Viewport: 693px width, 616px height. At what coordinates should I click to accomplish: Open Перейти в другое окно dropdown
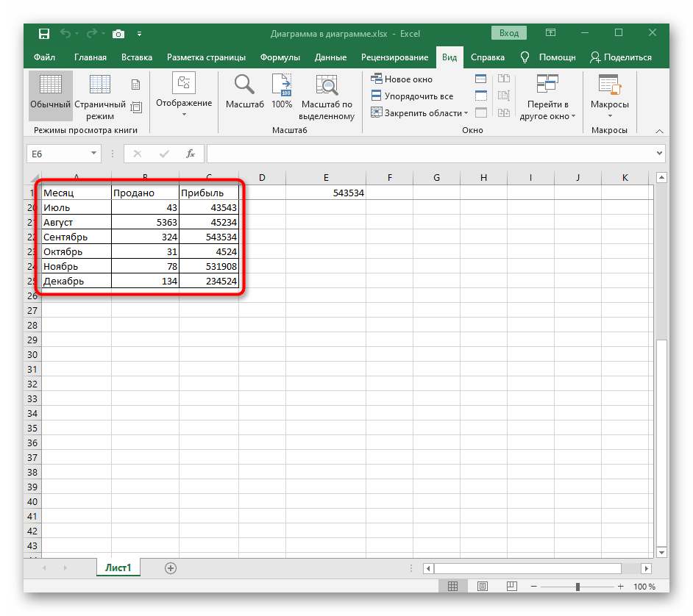coord(547,97)
